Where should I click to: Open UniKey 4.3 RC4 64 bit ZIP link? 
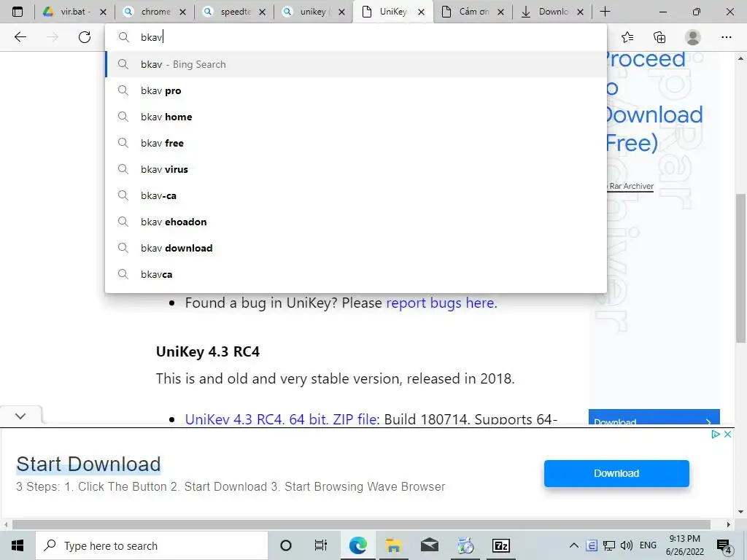tap(282, 419)
